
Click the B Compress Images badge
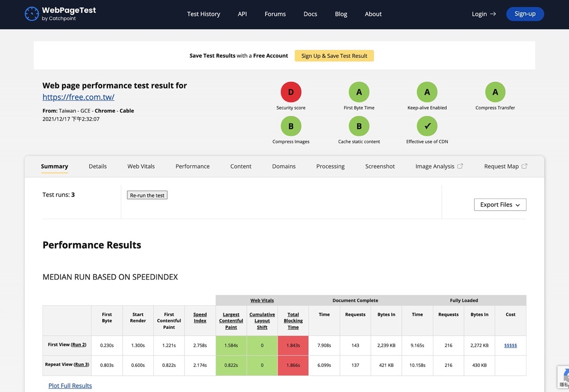tap(291, 126)
